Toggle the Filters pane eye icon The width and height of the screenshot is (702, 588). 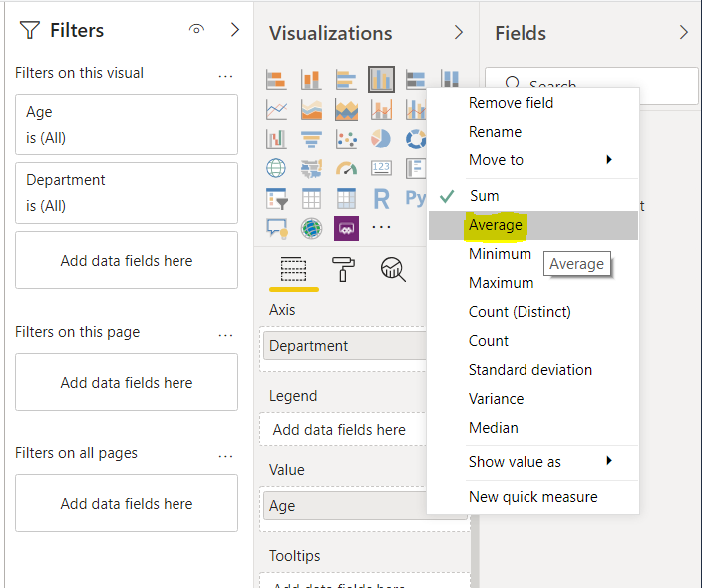(196, 30)
